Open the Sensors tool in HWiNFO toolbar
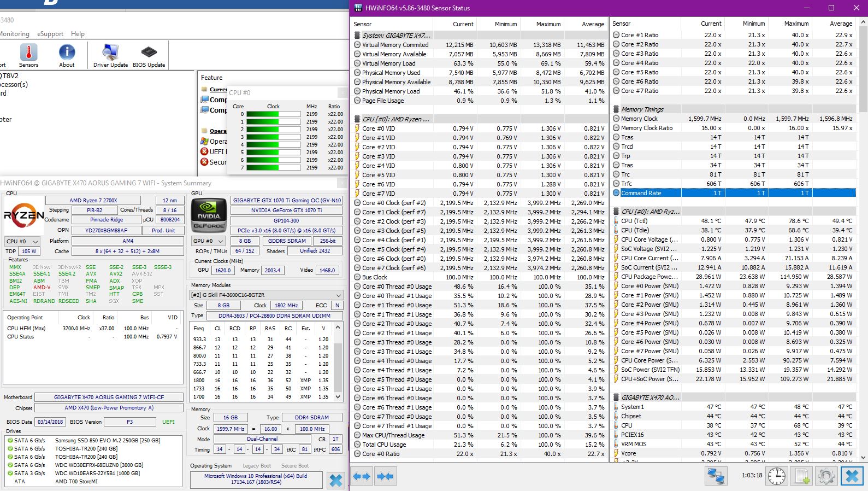Image resolution: width=868 pixels, height=491 pixels. tap(28, 56)
